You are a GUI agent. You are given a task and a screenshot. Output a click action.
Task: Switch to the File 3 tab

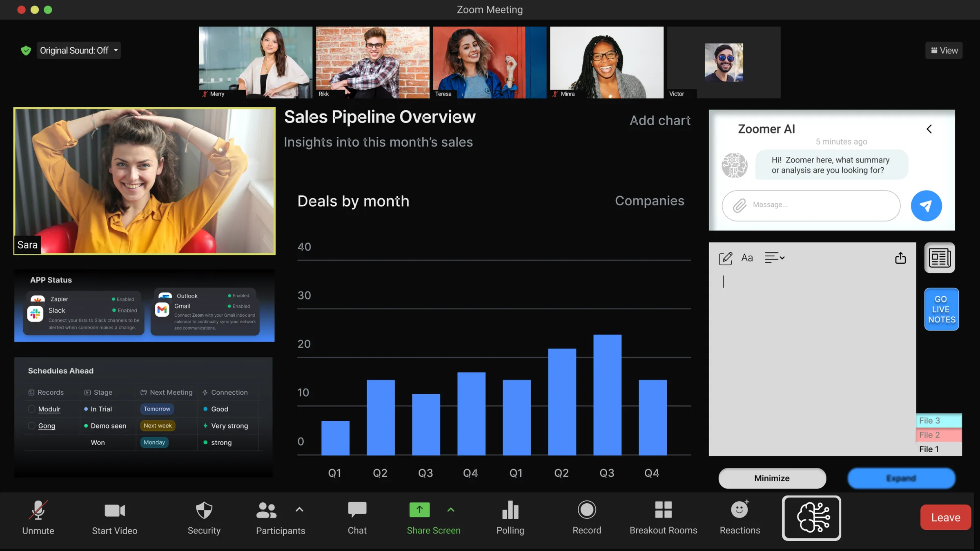tap(939, 420)
